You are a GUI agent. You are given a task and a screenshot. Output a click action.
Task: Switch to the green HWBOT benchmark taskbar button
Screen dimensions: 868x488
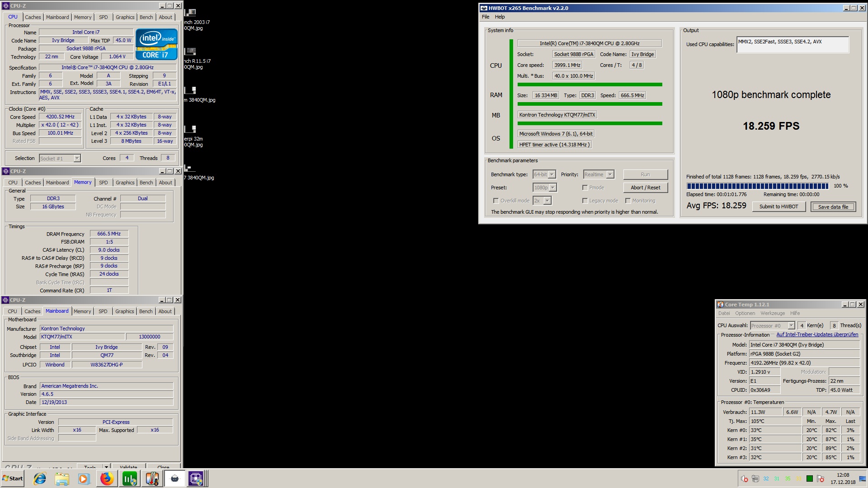point(129,479)
